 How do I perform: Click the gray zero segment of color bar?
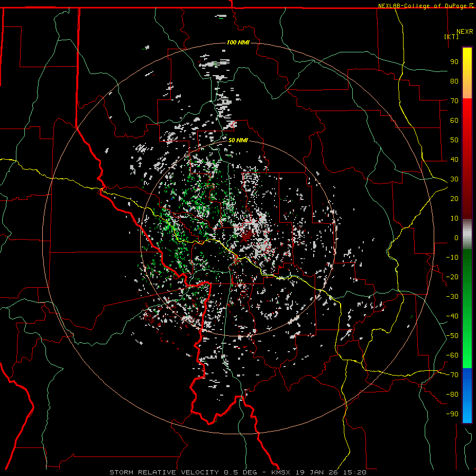(467, 234)
